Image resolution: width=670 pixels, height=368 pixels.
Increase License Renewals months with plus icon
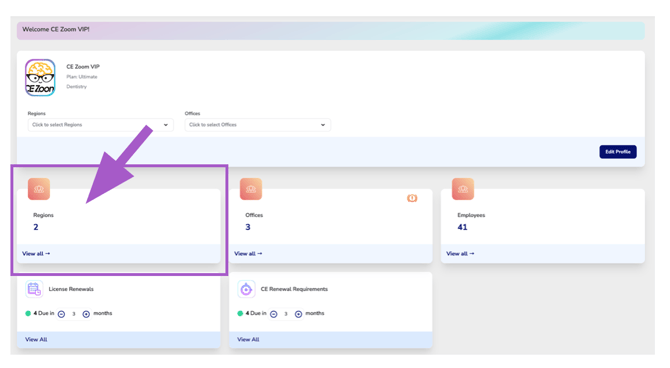[x=86, y=314]
